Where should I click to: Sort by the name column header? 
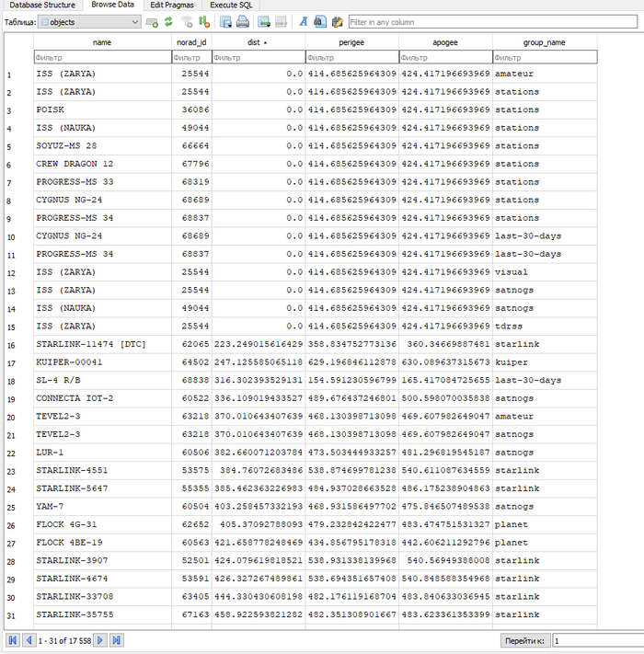click(103, 42)
